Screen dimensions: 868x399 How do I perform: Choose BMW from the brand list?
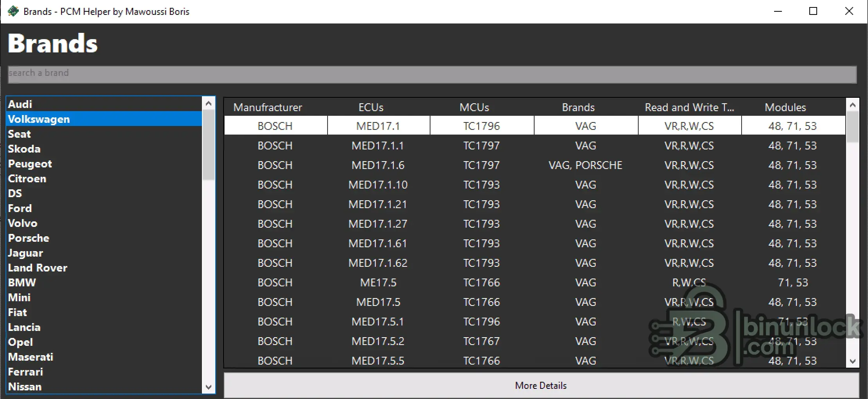[x=104, y=283]
